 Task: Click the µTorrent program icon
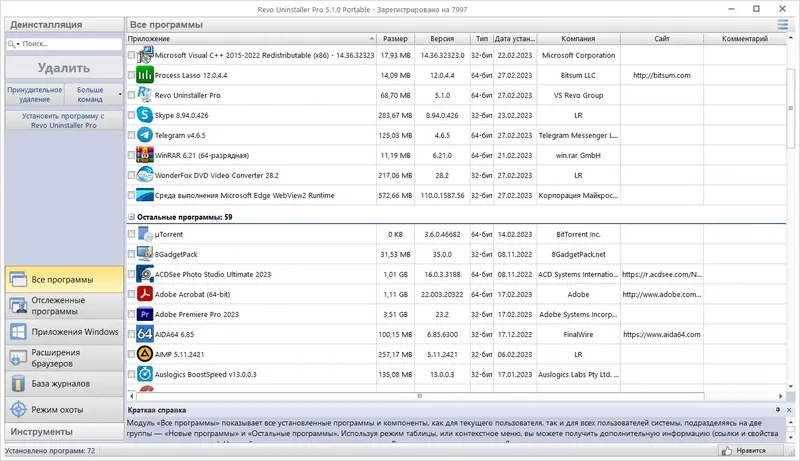(145, 234)
